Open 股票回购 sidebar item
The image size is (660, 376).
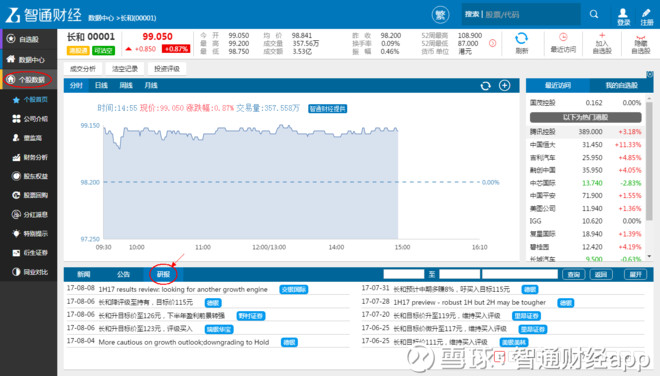point(30,195)
